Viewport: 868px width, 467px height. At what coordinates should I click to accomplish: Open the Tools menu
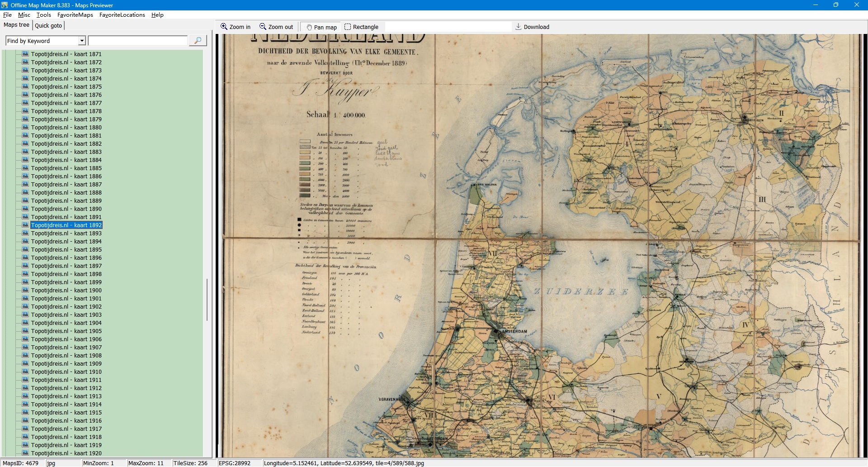click(43, 15)
